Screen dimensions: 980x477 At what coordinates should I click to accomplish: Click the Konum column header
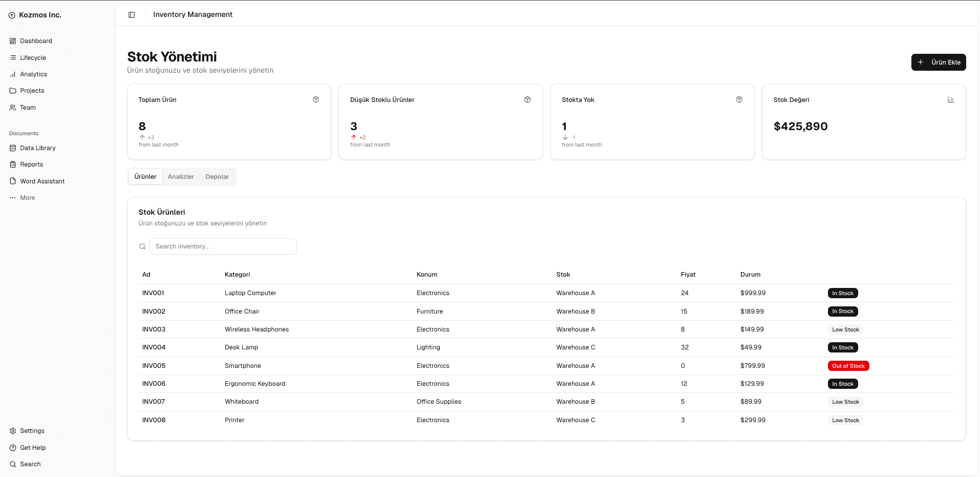tap(427, 275)
